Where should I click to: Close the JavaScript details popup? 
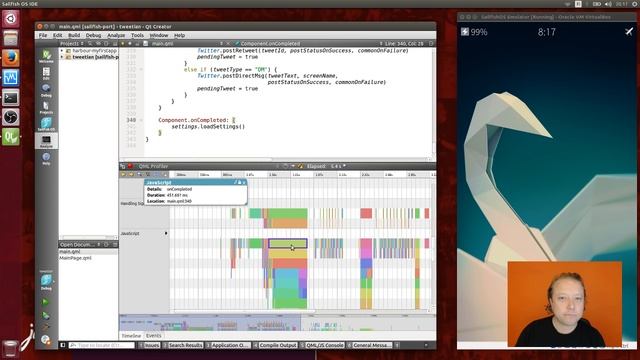(x=244, y=182)
